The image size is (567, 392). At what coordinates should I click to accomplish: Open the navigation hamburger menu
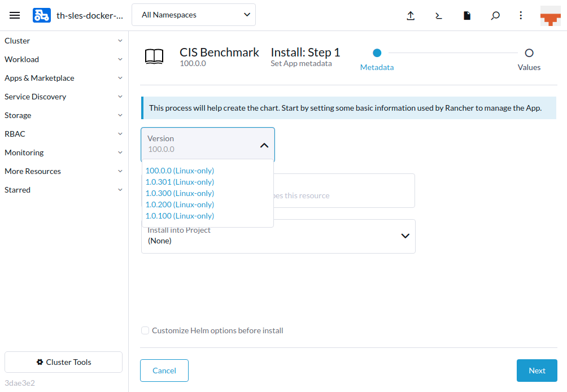tap(15, 15)
